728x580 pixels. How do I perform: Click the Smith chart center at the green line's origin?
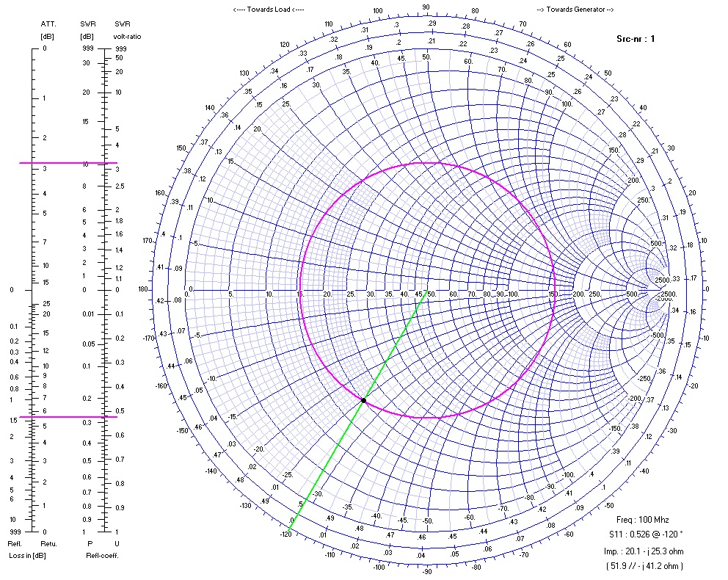point(427,290)
